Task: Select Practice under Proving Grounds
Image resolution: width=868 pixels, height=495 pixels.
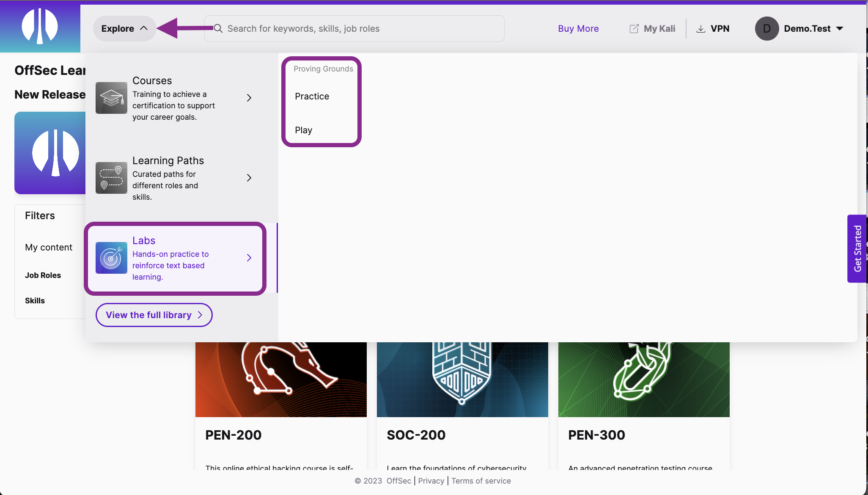Action: pyautogui.click(x=311, y=96)
